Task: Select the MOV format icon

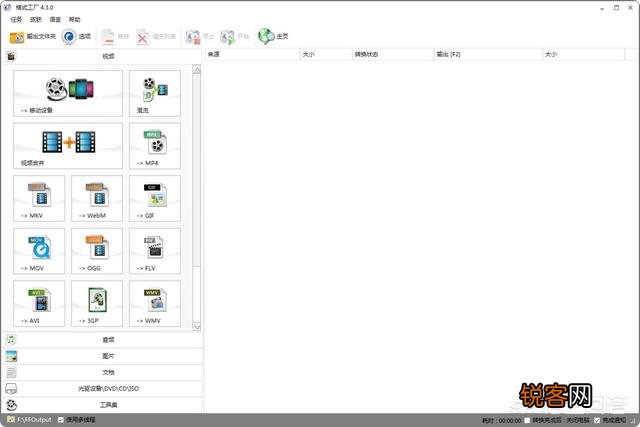Action: pos(39,250)
